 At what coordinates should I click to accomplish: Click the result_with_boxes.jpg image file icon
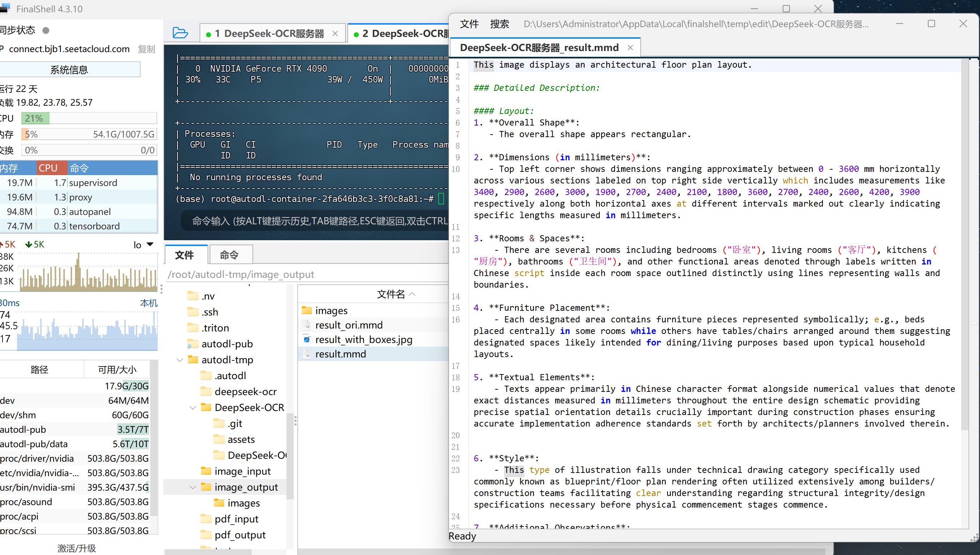307,339
